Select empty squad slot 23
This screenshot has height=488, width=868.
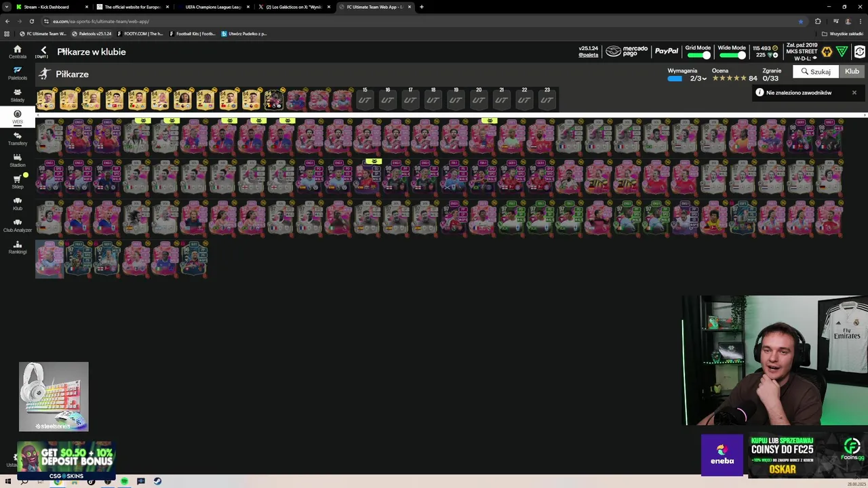click(547, 99)
